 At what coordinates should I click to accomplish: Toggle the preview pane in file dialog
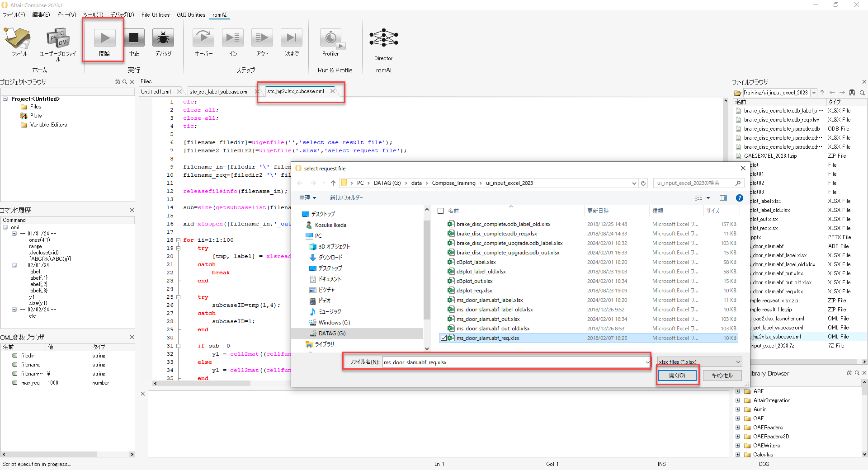point(723,198)
